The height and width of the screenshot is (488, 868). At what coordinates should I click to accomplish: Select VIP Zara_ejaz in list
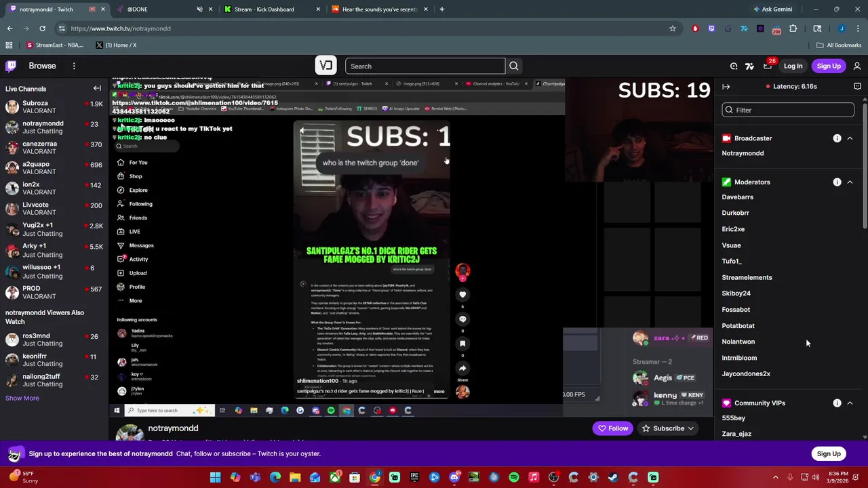736,434
